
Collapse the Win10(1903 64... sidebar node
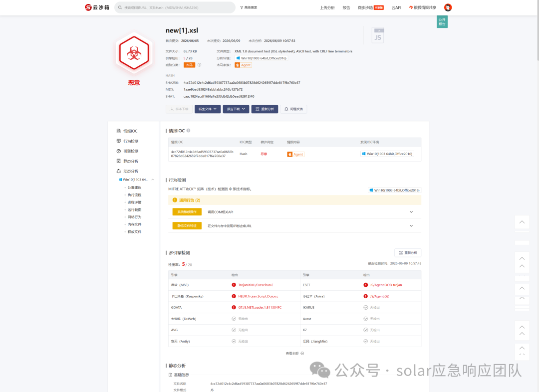pyautogui.click(x=153, y=180)
